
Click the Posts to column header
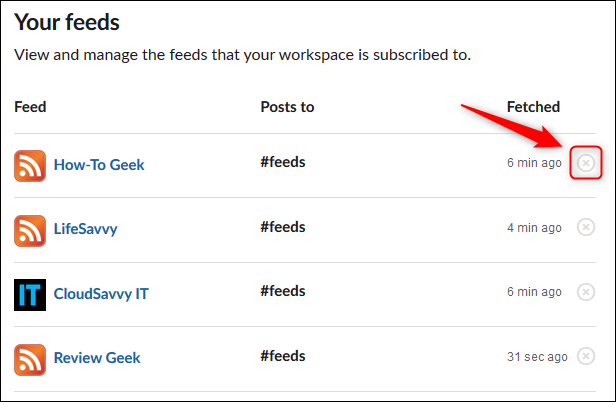pyautogui.click(x=287, y=107)
